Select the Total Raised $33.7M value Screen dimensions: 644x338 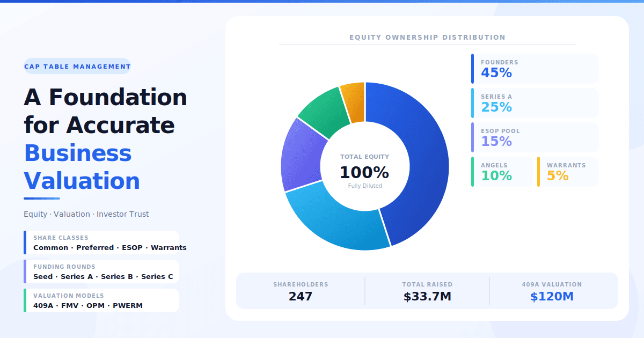(x=427, y=296)
